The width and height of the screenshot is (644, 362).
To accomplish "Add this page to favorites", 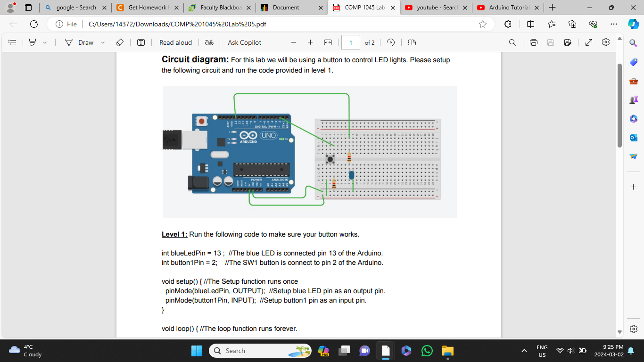I will tap(482, 24).
